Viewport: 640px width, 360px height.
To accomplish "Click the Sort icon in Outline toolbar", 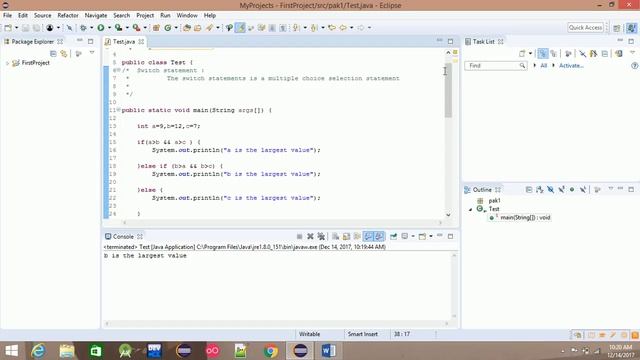I will (x=540, y=190).
